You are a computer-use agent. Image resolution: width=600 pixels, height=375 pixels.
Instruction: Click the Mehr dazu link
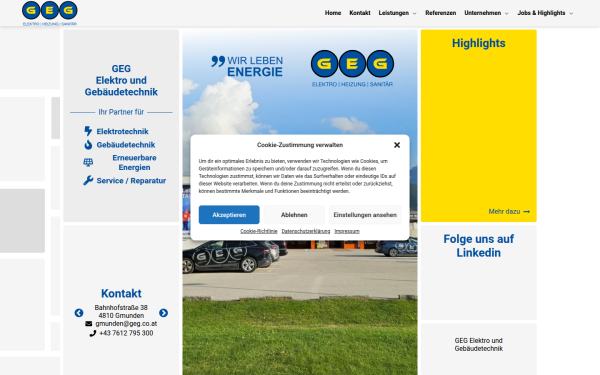tap(504, 212)
